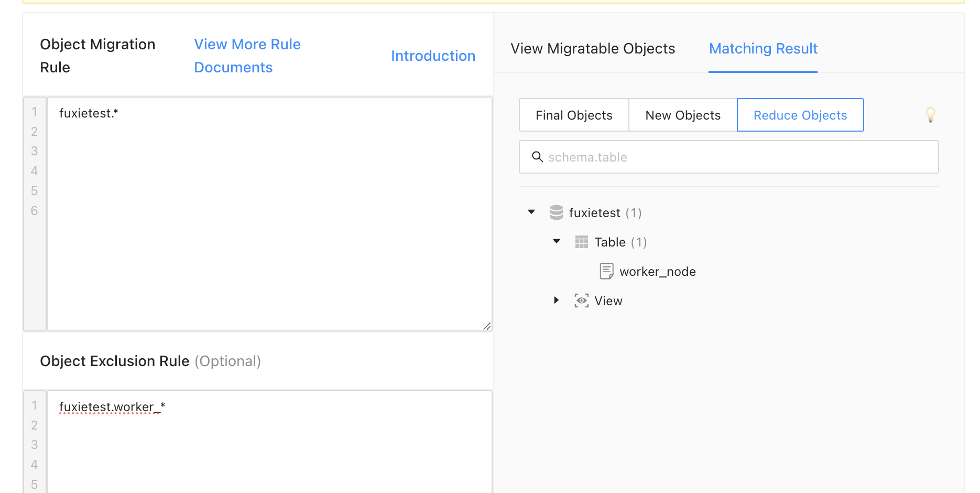The image size is (980, 493).
Task: Open View More Rule Documents link
Action: (247, 56)
